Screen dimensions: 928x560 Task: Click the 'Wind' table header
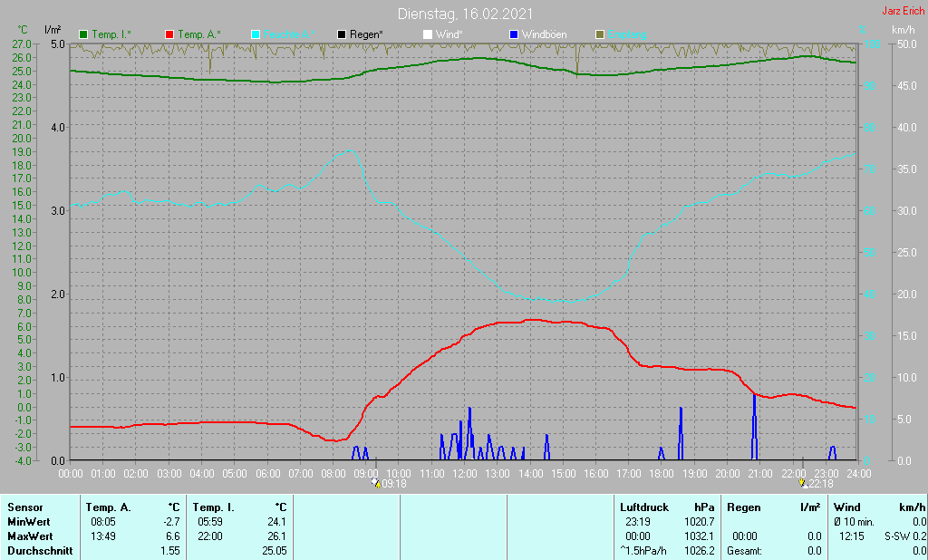click(847, 507)
